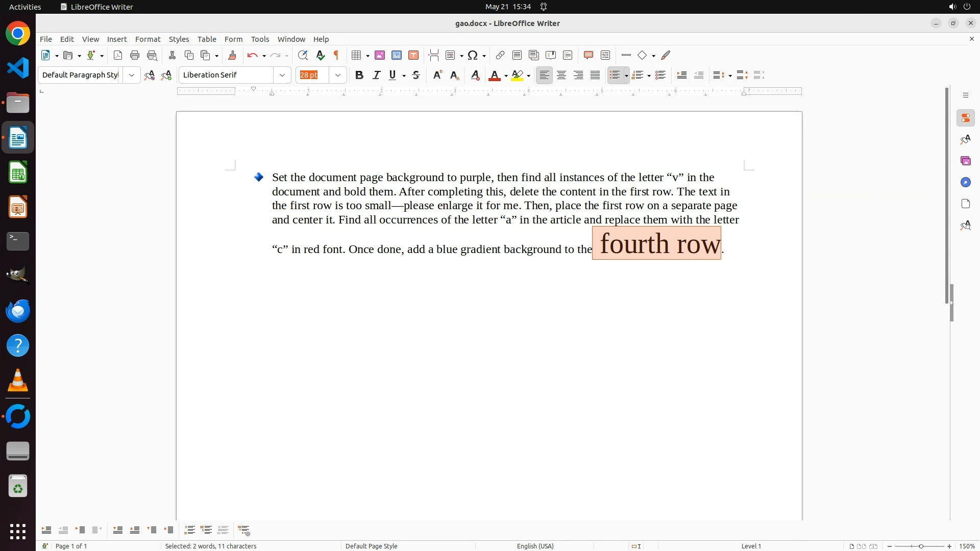This screenshot has width=980, height=551.
Task: Click English (USA) language in status bar
Action: click(x=535, y=546)
